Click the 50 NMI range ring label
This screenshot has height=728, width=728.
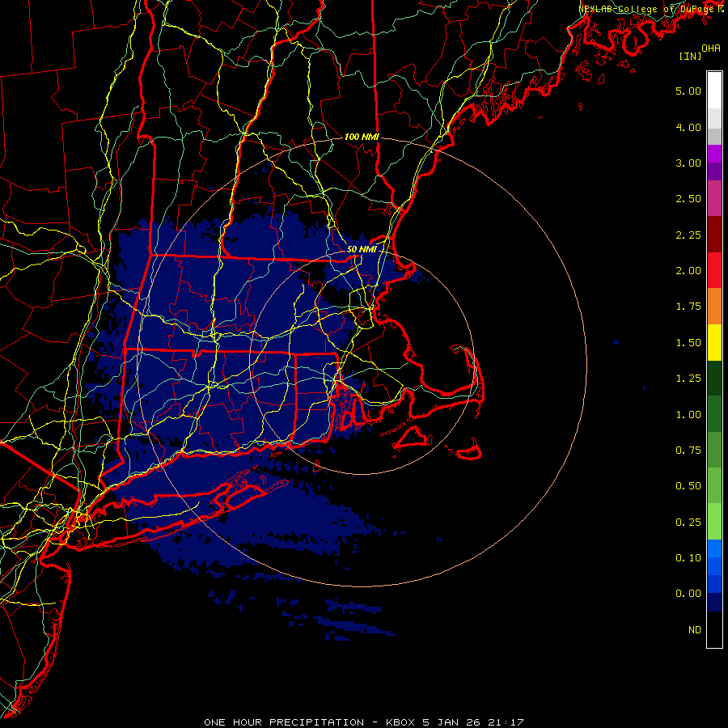(362, 249)
